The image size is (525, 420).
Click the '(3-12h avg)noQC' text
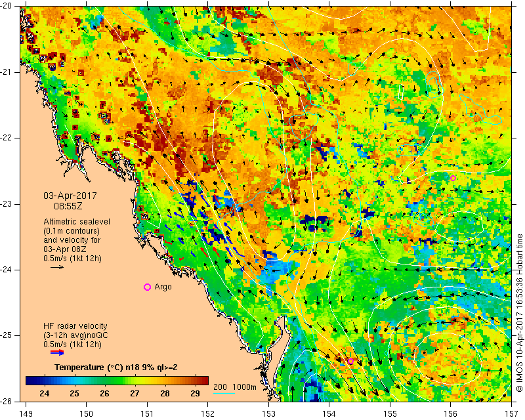75,335
